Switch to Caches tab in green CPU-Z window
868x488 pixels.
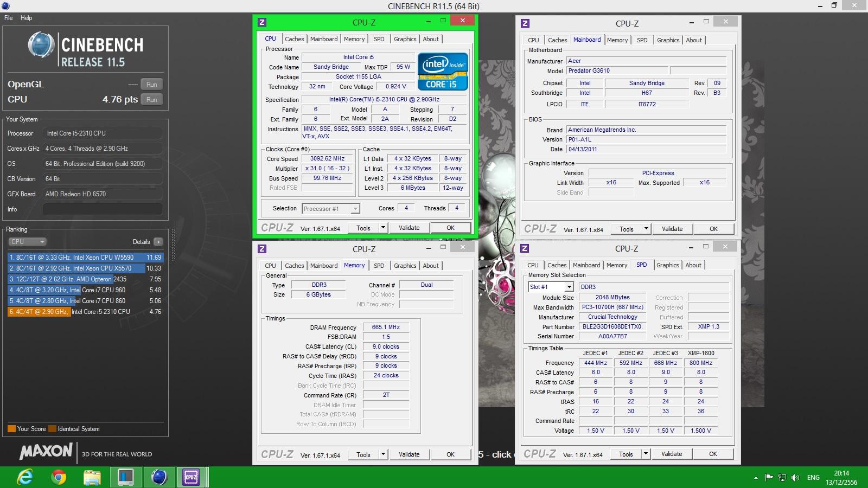pos(295,39)
